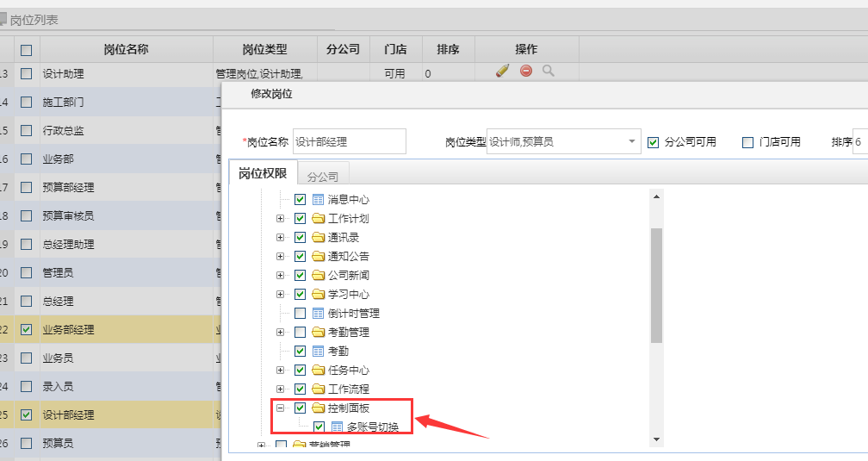This screenshot has width=868, height=461.
Task: Click the 控制面板 folder icon
Action: (x=318, y=408)
